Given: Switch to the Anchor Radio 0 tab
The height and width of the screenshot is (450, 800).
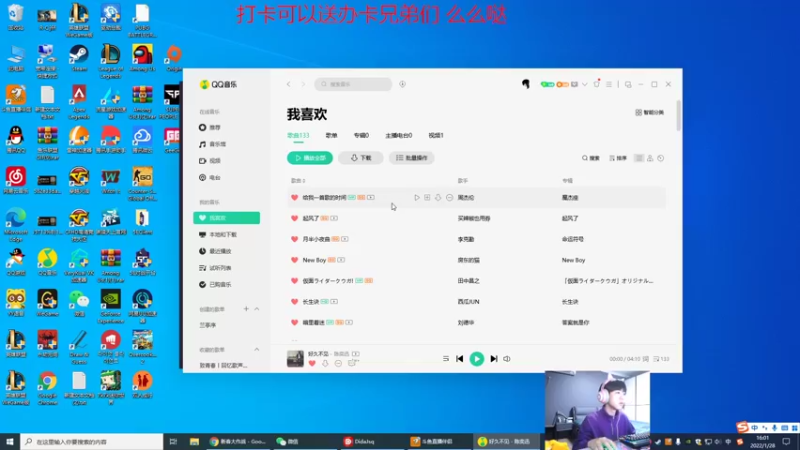Looking at the screenshot, I should pos(398,136).
